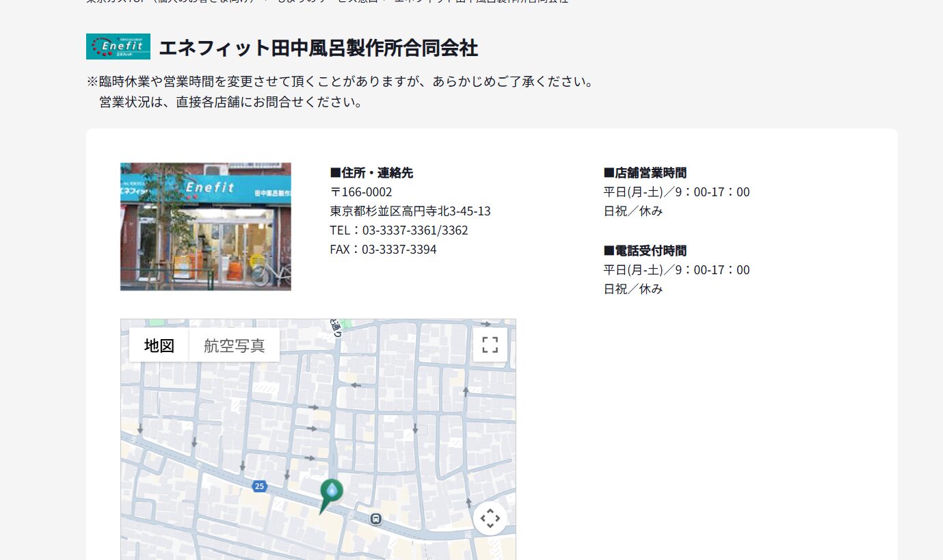Viewport: 943px width, 560px height.
Task: Click the ■電話受付時間 heading
Action: [x=645, y=251]
